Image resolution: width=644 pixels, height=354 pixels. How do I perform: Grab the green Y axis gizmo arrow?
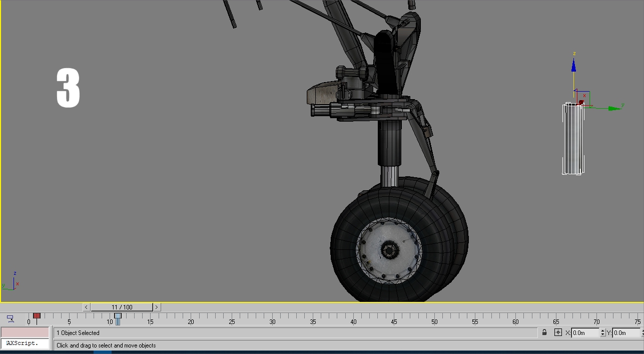click(614, 108)
